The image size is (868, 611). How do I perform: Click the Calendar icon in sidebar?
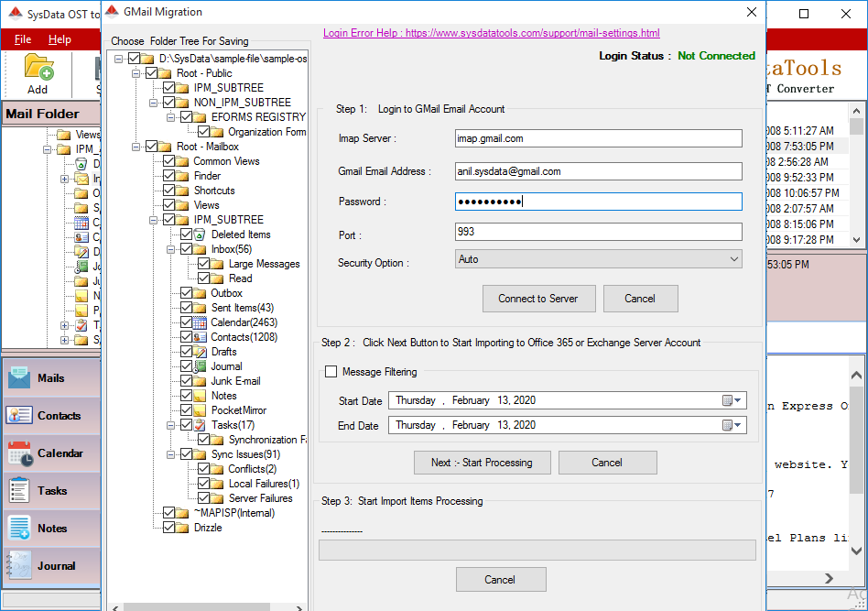[x=20, y=453]
